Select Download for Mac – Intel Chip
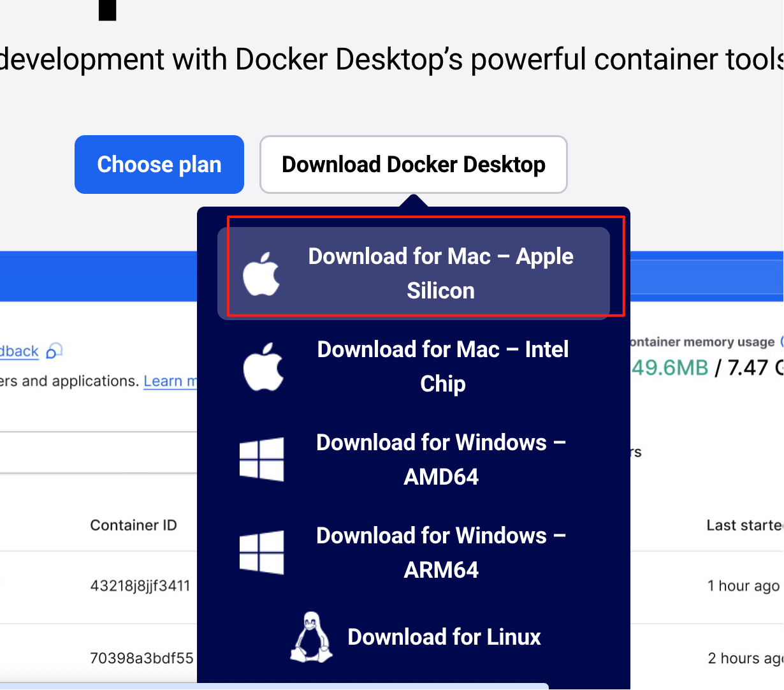 414,366
